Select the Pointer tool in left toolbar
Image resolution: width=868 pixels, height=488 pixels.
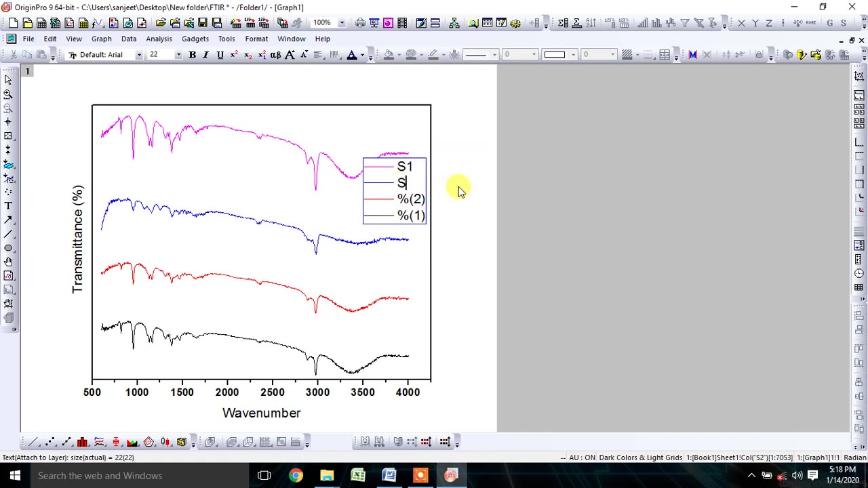click(x=8, y=80)
